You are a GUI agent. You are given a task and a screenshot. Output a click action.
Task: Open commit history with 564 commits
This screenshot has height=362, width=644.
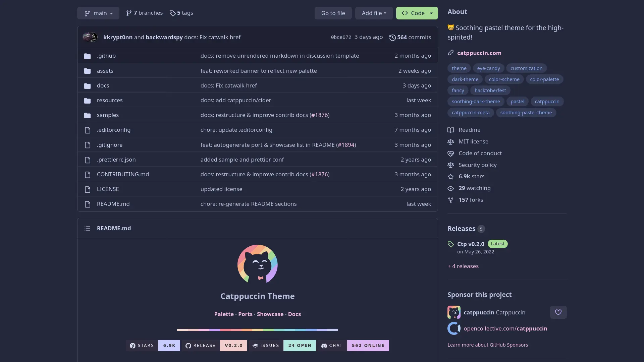pos(410,37)
